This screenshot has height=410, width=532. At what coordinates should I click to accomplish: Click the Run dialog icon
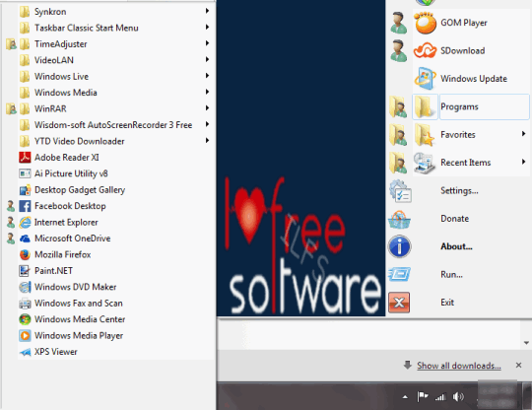399,274
